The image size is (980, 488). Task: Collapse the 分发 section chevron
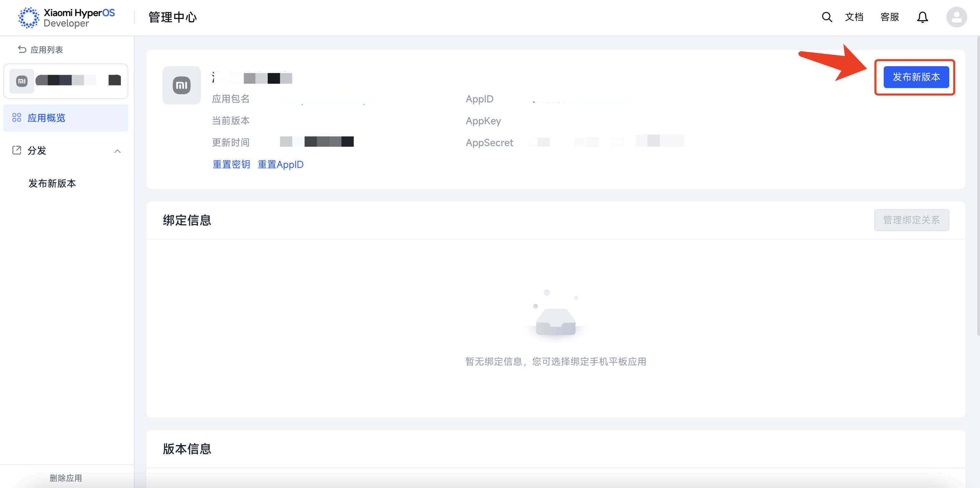click(x=117, y=151)
